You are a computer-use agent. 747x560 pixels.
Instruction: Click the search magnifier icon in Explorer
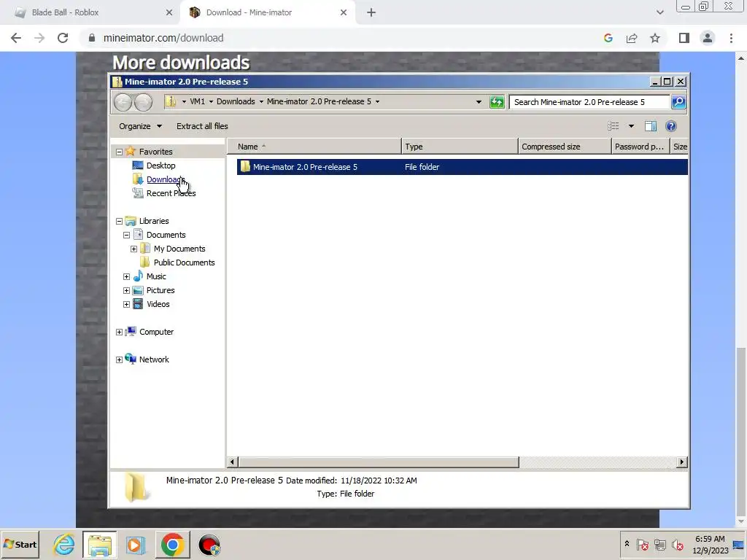678,102
